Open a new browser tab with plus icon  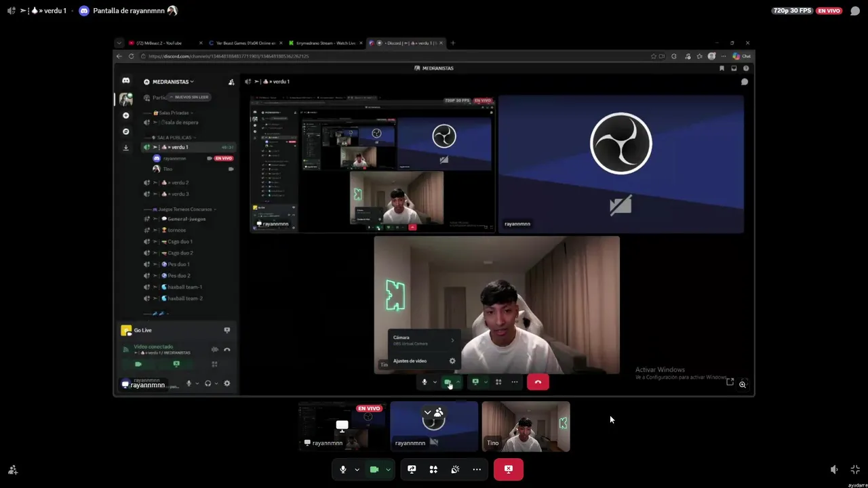tap(453, 43)
